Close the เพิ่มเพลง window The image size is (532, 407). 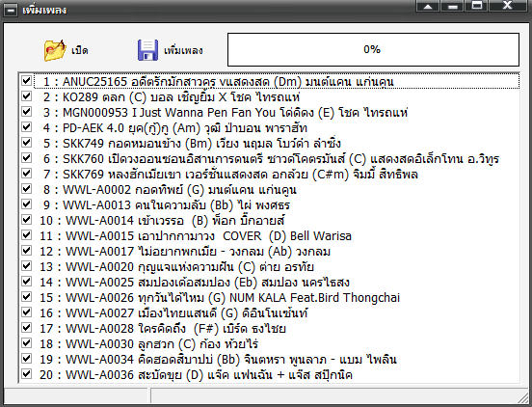tap(507, 6)
